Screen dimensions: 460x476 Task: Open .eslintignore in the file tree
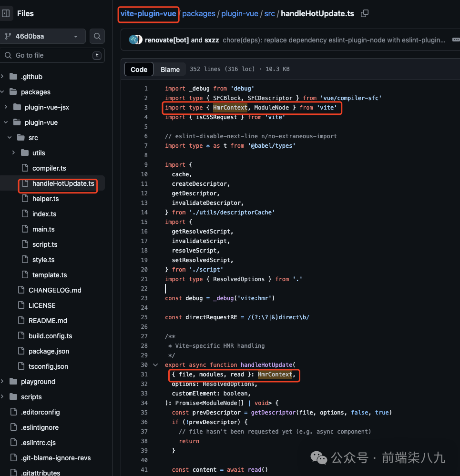(40, 427)
